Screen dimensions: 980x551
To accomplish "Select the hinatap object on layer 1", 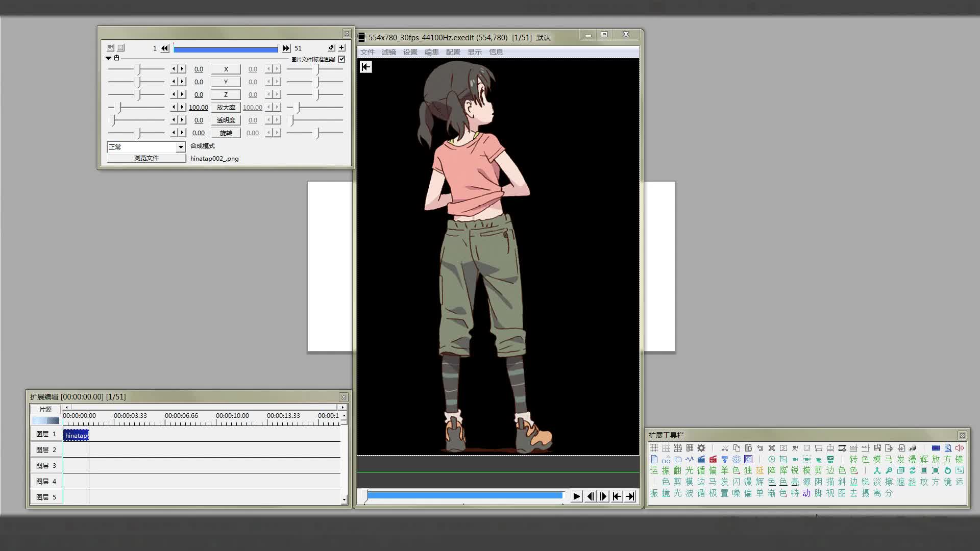I will pyautogui.click(x=76, y=435).
